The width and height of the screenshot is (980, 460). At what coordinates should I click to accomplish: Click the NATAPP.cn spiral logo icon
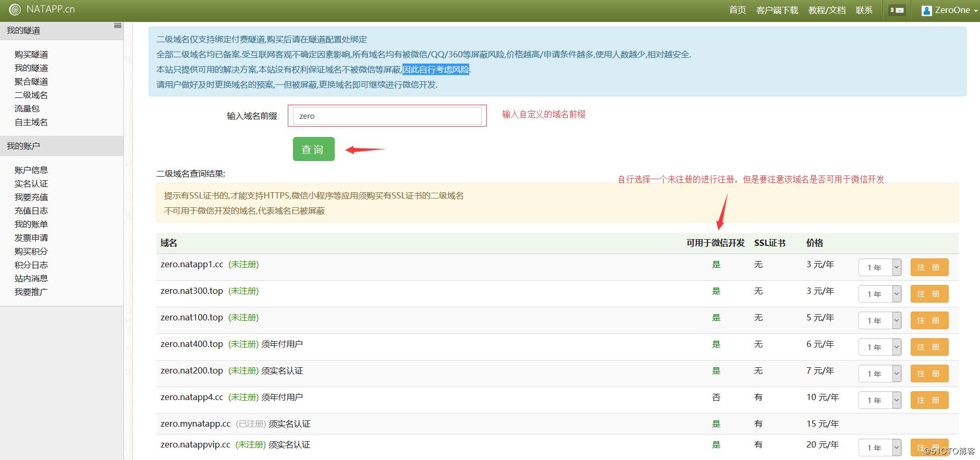[15, 9]
